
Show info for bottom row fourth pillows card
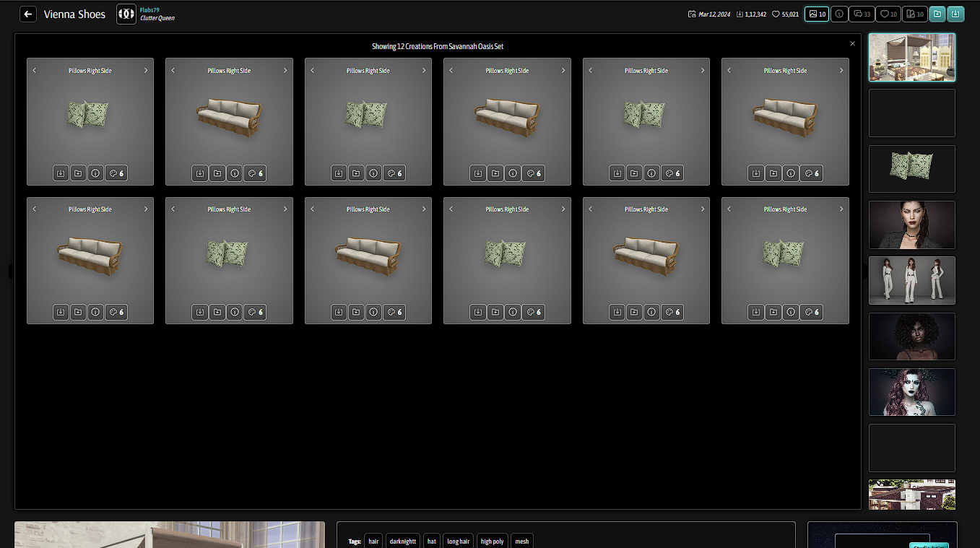[512, 312]
